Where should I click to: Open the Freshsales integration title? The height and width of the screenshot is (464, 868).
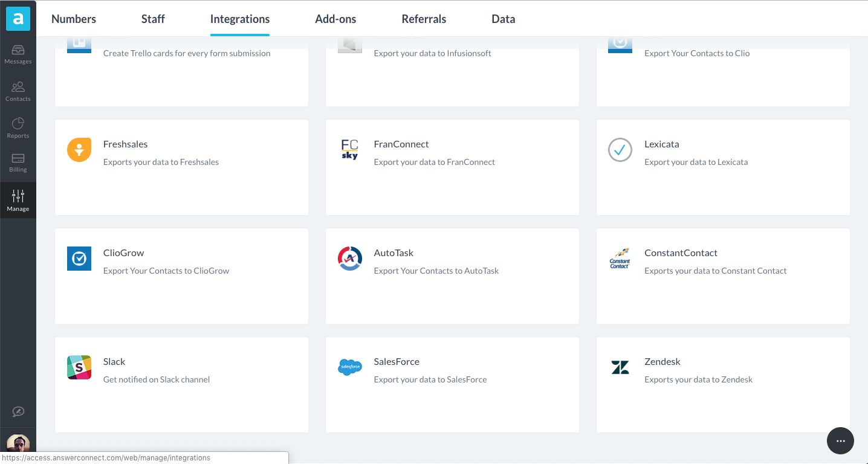point(126,144)
